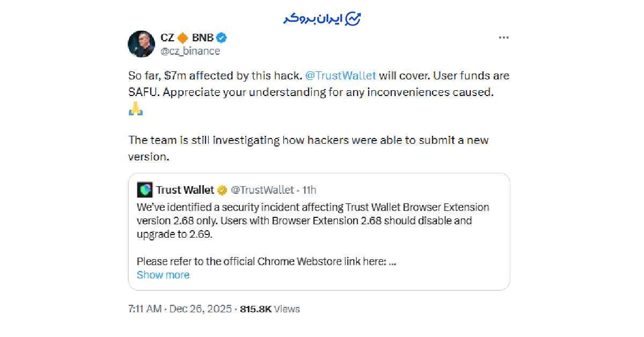644x337 pixels.
Task: Click the orange diamond icon after CZ
Action: 182,38
